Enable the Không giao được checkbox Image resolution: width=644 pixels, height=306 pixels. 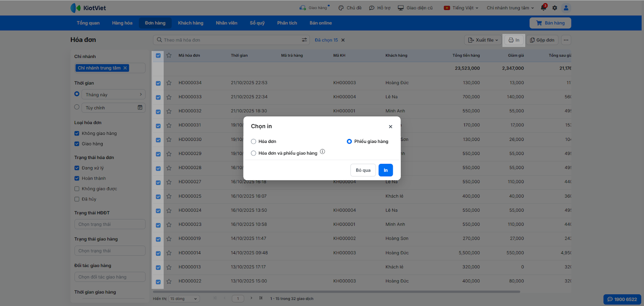pos(77,189)
